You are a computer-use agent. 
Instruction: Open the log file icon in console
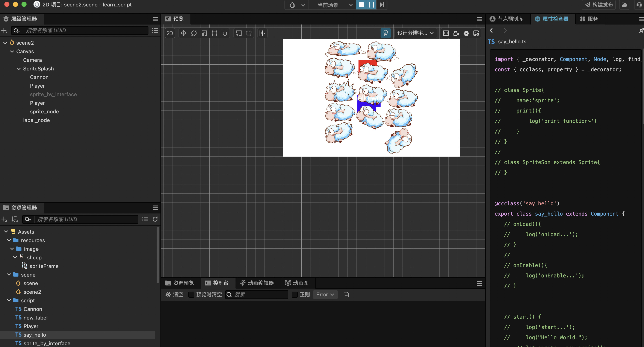[x=346, y=294]
